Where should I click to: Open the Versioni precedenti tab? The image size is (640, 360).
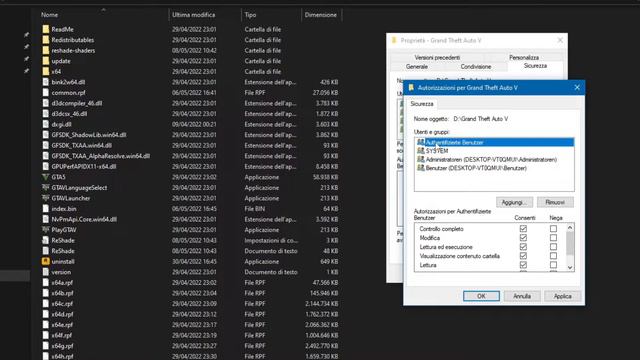[437, 58]
